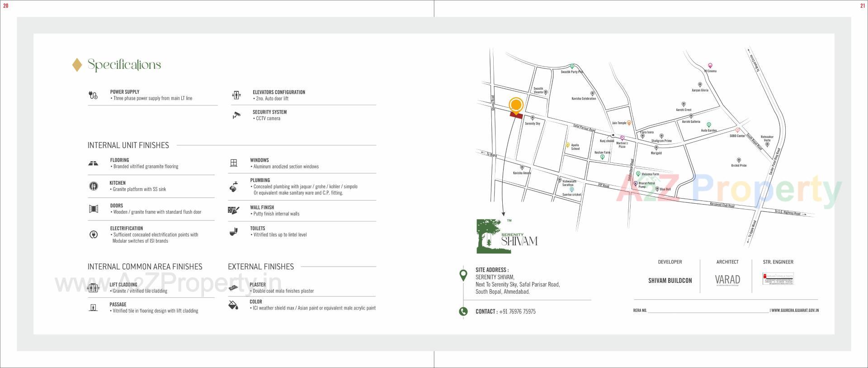Click the Safal Parisar Road label on map
The width and height of the screenshot is (868, 368).
[x=584, y=128]
